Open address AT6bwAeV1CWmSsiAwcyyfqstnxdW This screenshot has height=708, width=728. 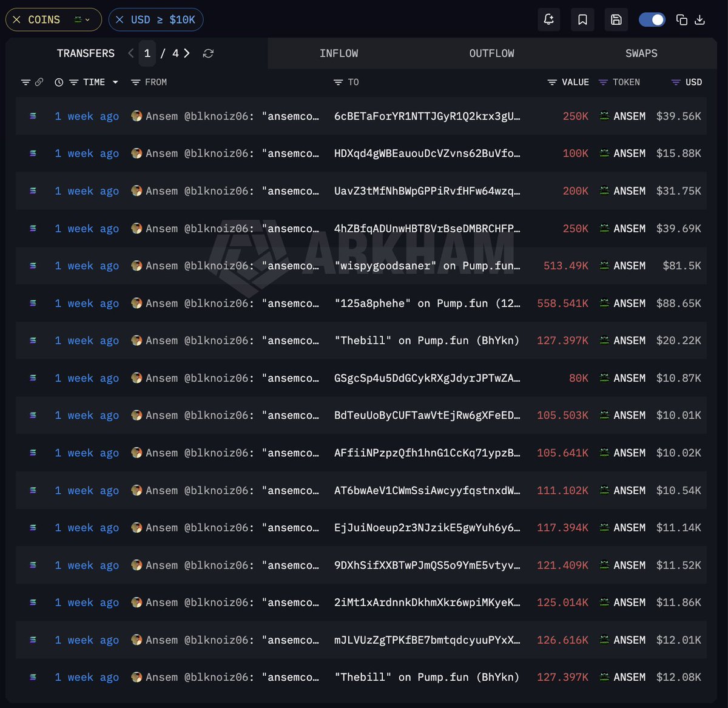[x=427, y=490]
